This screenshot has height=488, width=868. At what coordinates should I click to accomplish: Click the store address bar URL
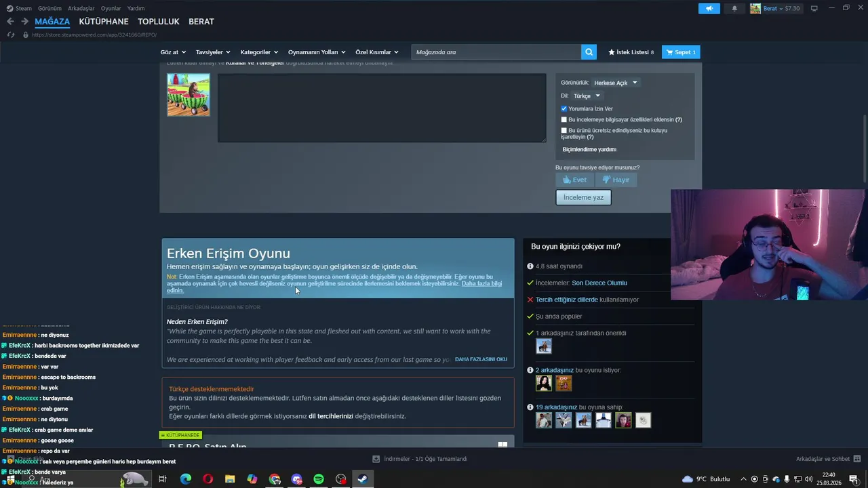94,35
